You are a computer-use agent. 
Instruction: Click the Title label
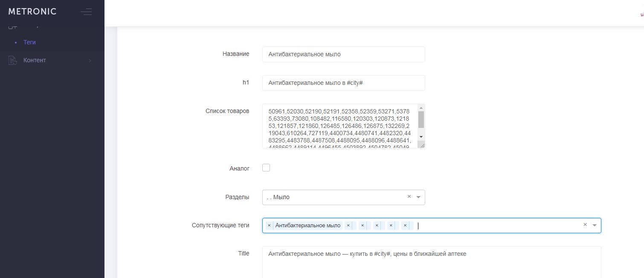[244, 253]
